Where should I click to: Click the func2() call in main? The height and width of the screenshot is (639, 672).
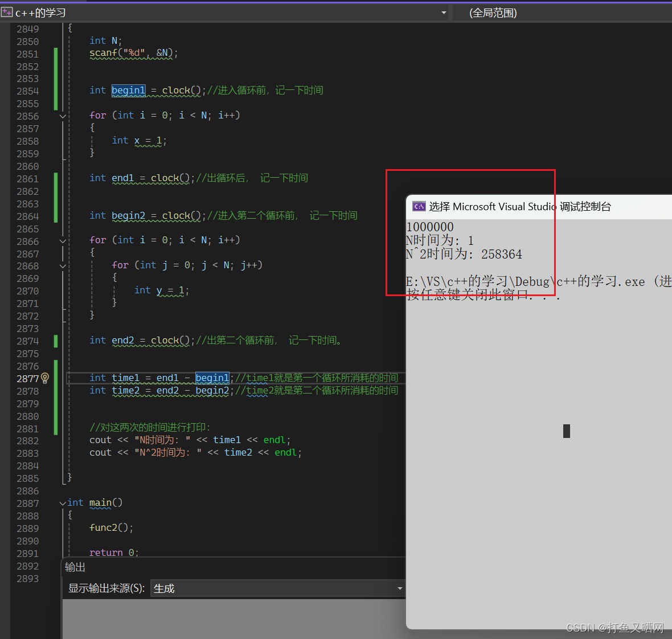click(112, 527)
